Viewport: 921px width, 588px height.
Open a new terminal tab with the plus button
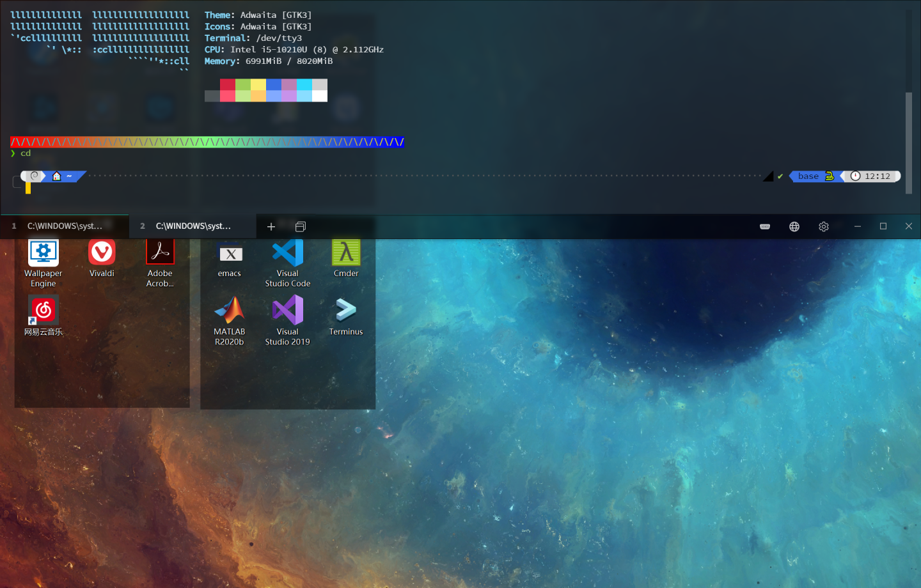(x=271, y=226)
